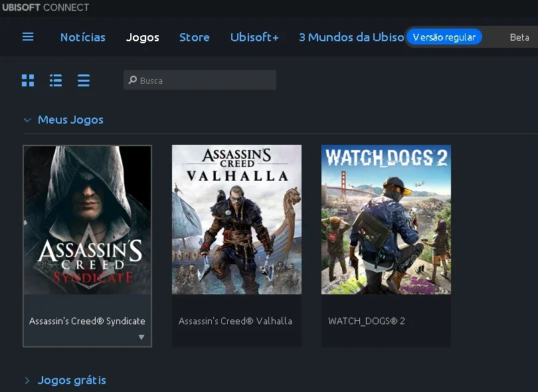Switch to detailed list view
The height and width of the screenshot is (392, 538).
tap(56, 80)
